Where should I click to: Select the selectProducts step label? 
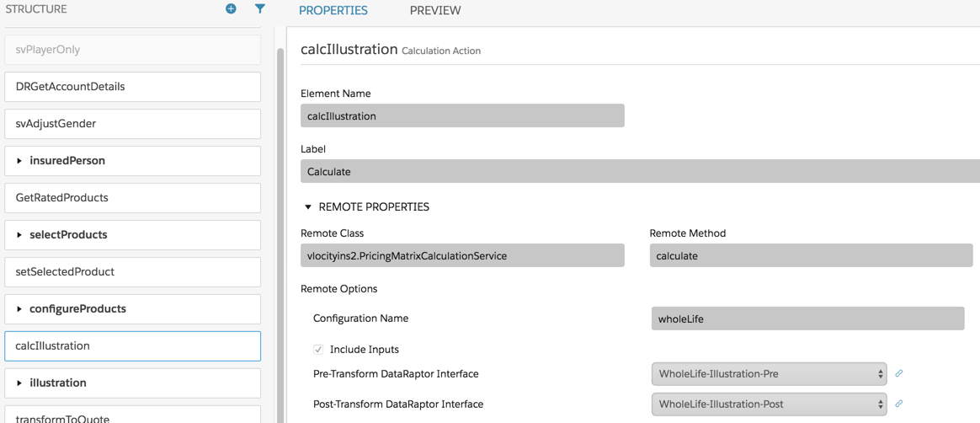point(68,234)
